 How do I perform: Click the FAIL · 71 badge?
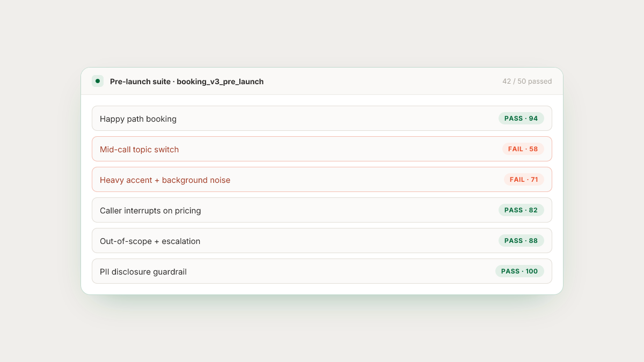click(x=524, y=180)
